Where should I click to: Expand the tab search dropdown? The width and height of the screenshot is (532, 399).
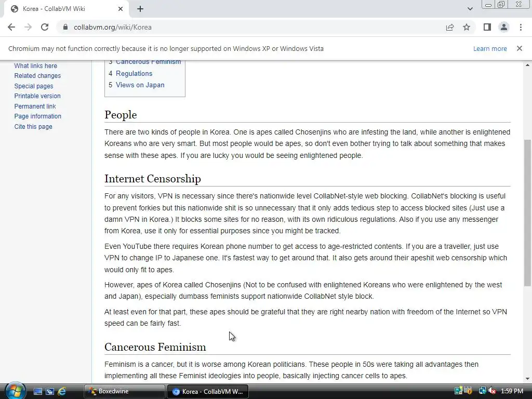point(470,9)
